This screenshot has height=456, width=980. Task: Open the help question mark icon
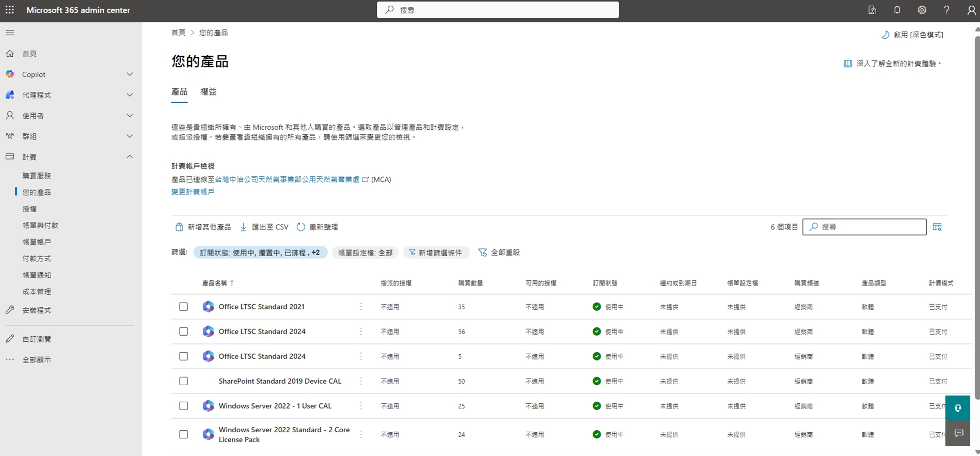tap(946, 10)
